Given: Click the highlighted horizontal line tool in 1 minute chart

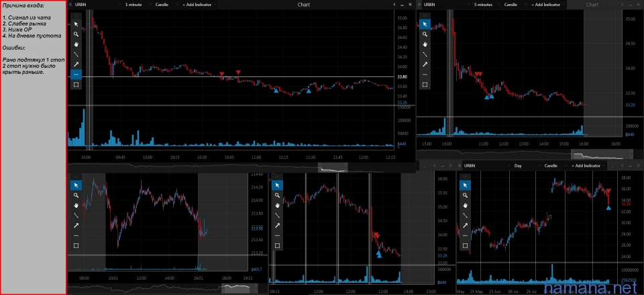Looking at the screenshot, I should pyautogui.click(x=76, y=74).
